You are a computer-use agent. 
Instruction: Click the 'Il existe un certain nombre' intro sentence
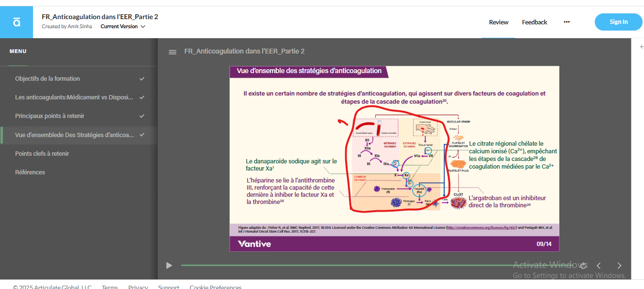(394, 97)
